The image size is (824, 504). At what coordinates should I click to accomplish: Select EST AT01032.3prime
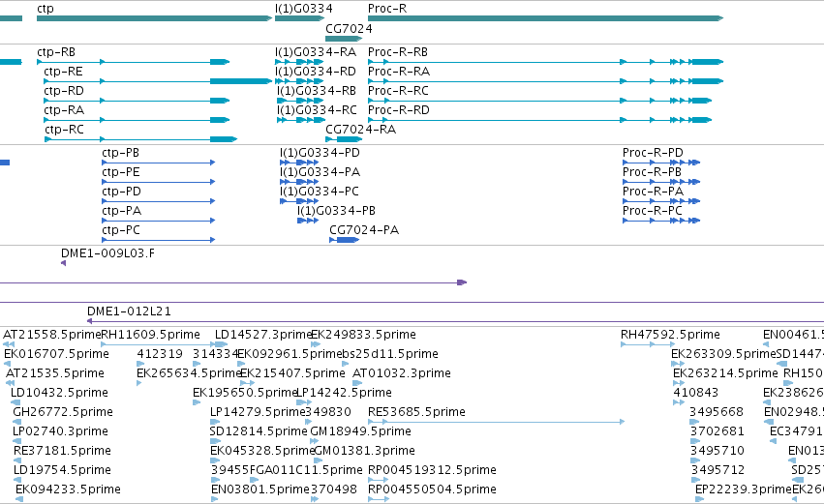(402, 373)
